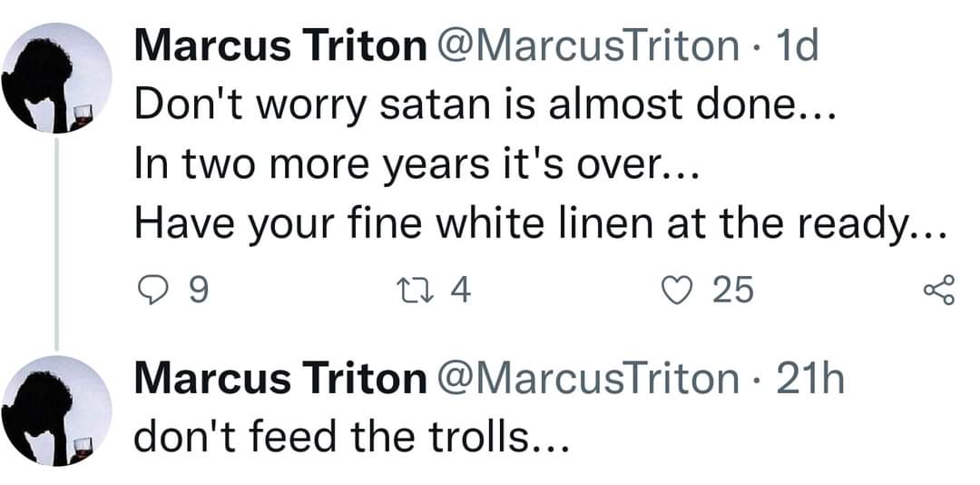Click the reply speech bubble icon
The image size is (980, 485).
pos(151,292)
